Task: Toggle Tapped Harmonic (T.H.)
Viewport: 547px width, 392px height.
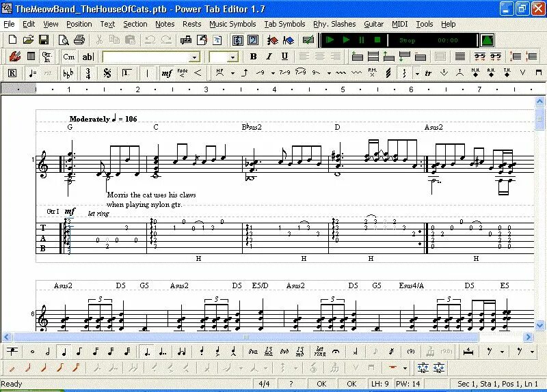Action: point(507,72)
